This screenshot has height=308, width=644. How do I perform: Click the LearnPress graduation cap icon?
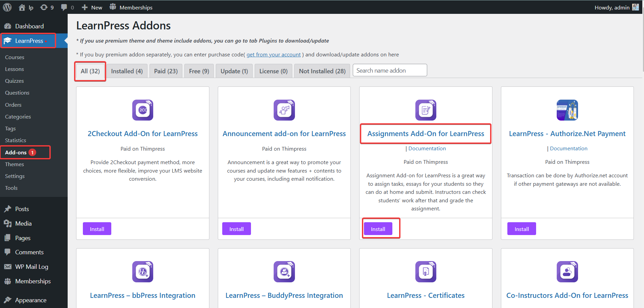8,41
